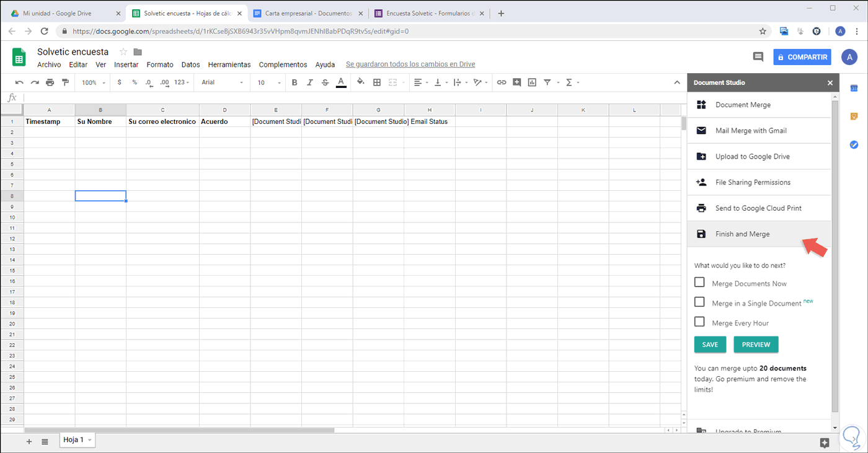
Task: Open comment history speech bubble icon
Action: pos(758,57)
